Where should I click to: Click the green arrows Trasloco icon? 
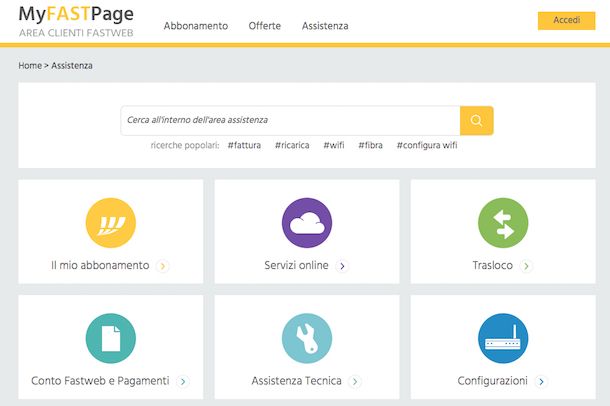coord(503,223)
